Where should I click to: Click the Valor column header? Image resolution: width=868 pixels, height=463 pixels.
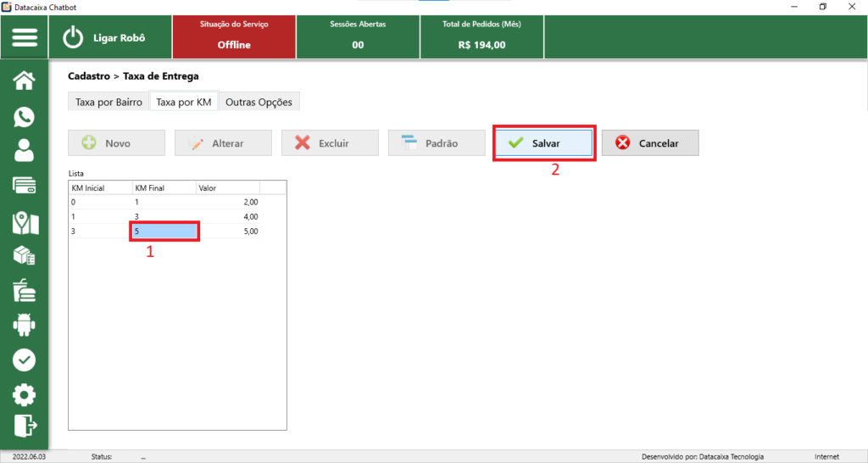[227, 187]
